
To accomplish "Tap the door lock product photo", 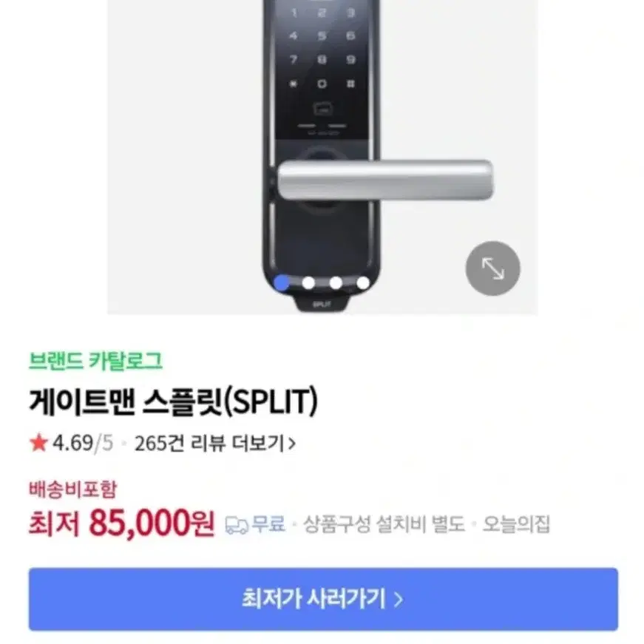I will tap(322, 157).
